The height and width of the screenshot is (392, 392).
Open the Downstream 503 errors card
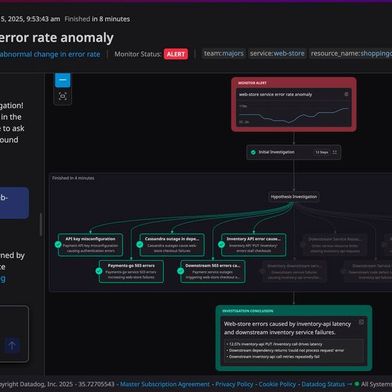[213, 271]
